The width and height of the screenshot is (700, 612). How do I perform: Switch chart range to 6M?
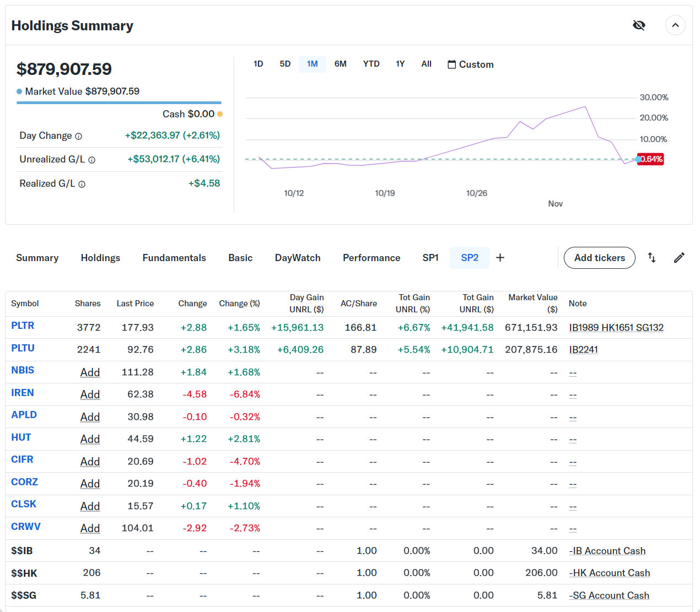tap(340, 64)
